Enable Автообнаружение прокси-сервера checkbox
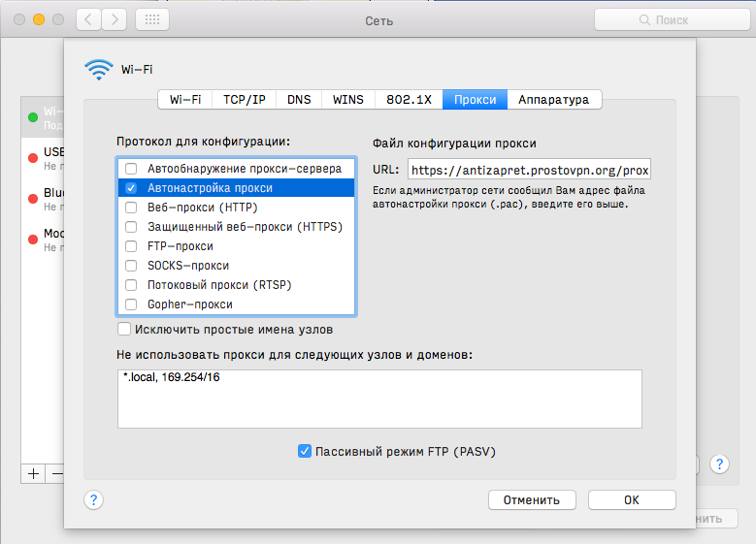 coord(131,169)
